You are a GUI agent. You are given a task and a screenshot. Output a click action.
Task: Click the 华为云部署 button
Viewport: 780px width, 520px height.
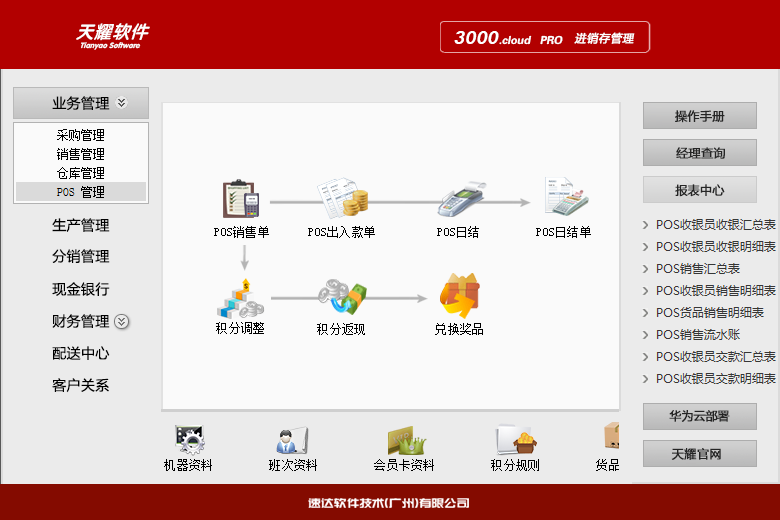tap(699, 416)
